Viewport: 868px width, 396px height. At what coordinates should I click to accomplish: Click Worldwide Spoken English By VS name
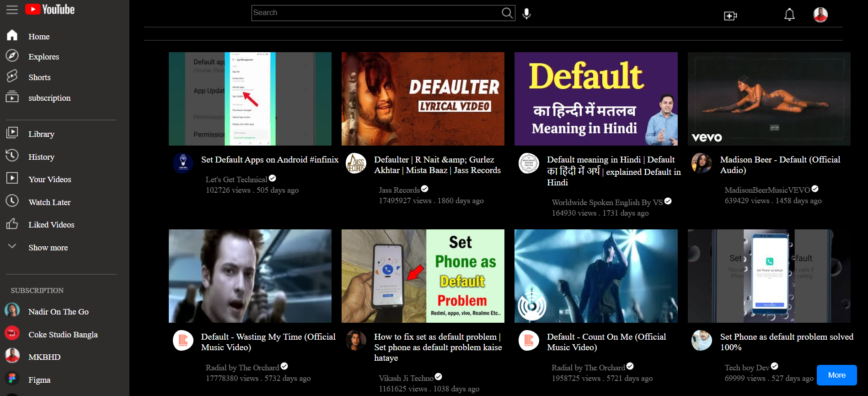pyautogui.click(x=607, y=202)
